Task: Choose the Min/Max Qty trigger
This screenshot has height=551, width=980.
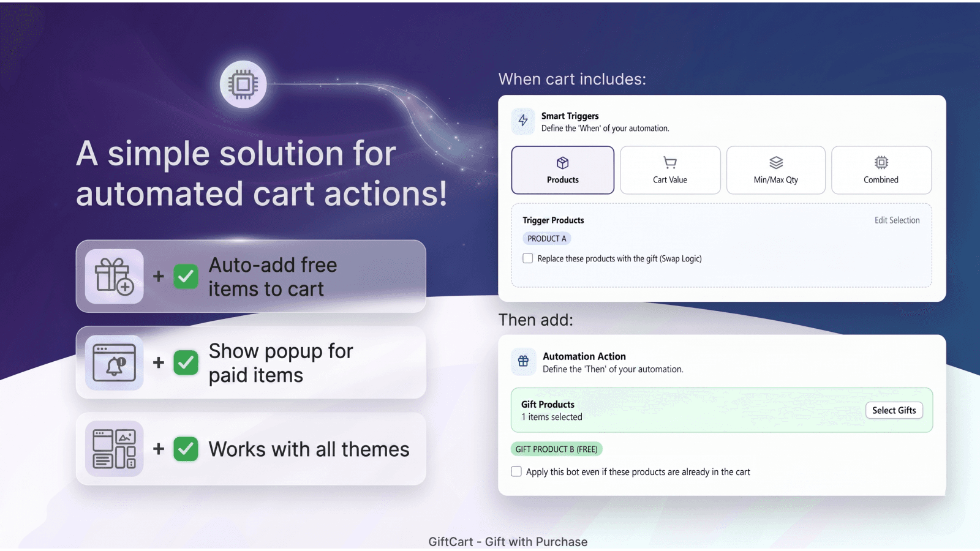Action: 775,170
